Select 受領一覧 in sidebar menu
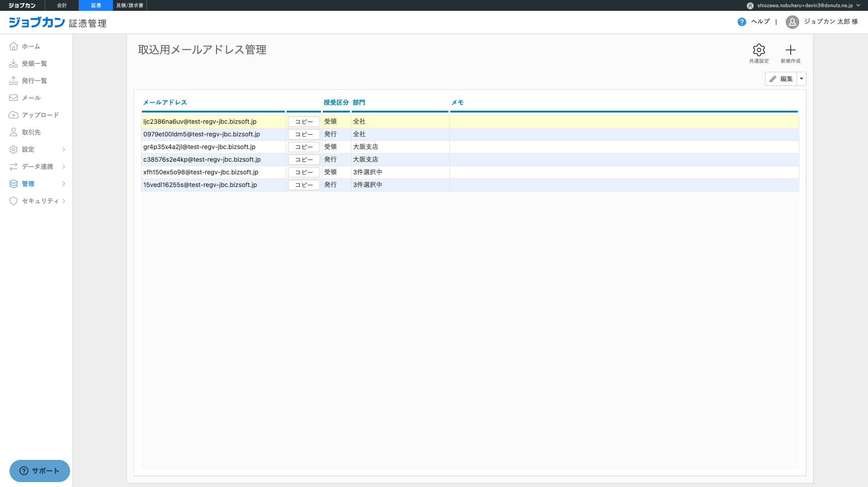The width and height of the screenshot is (868, 487). click(34, 64)
